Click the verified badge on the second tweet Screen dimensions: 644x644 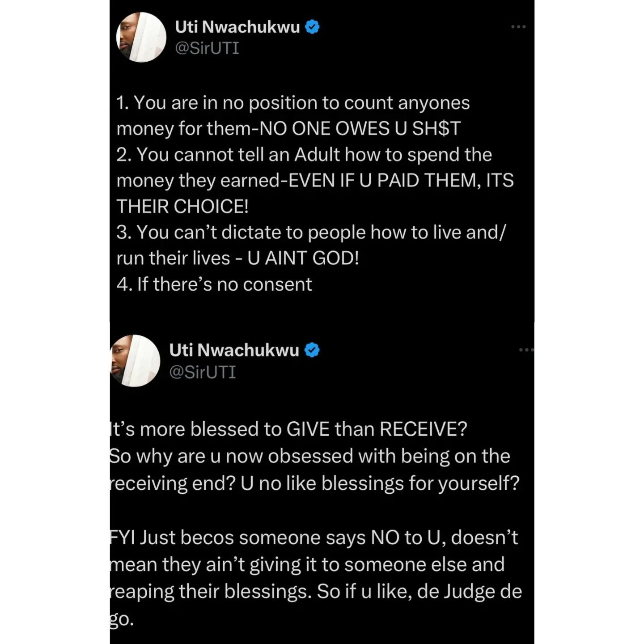pyautogui.click(x=312, y=350)
